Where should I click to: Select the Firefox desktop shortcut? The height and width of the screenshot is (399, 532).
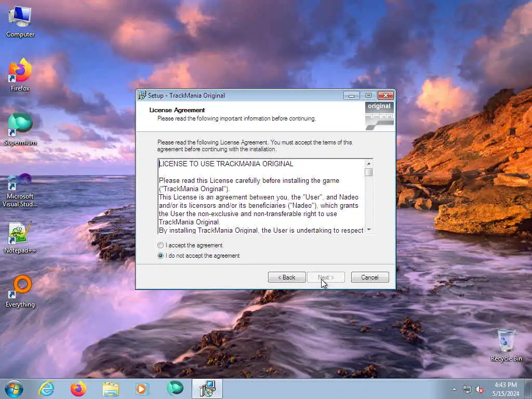[x=20, y=75]
